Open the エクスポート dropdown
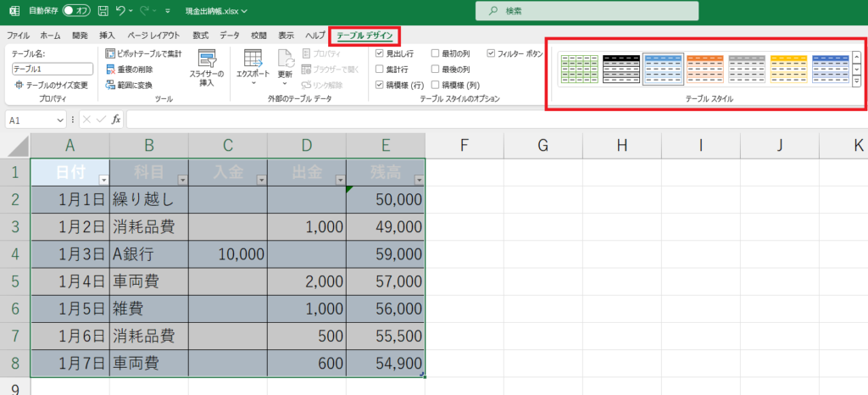Image resolution: width=868 pixels, height=395 pixels. tap(252, 67)
